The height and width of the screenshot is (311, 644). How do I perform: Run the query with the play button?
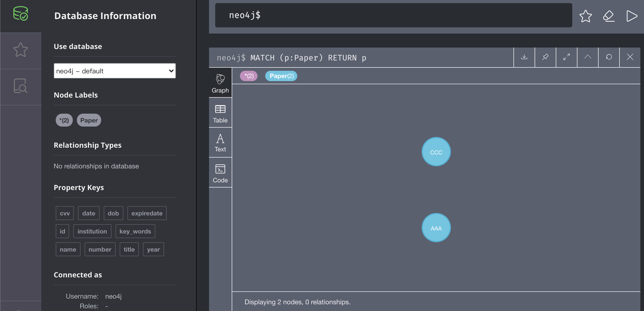click(632, 16)
